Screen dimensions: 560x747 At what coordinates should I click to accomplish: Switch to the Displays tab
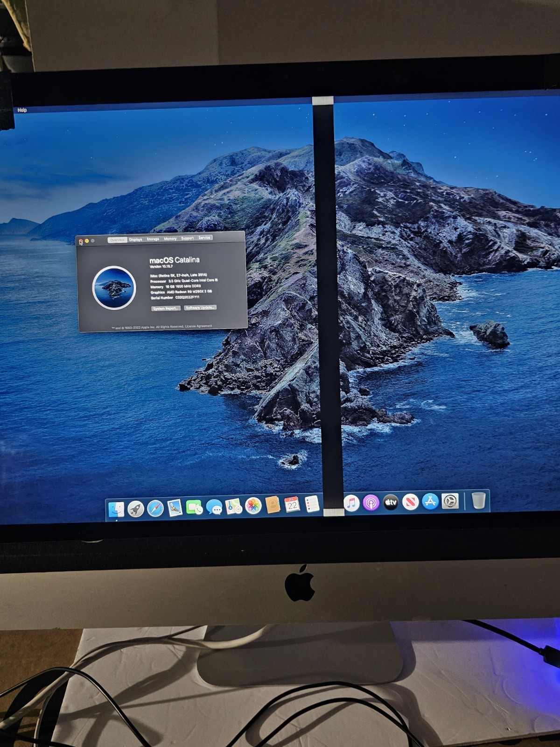(x=136, y=240)
